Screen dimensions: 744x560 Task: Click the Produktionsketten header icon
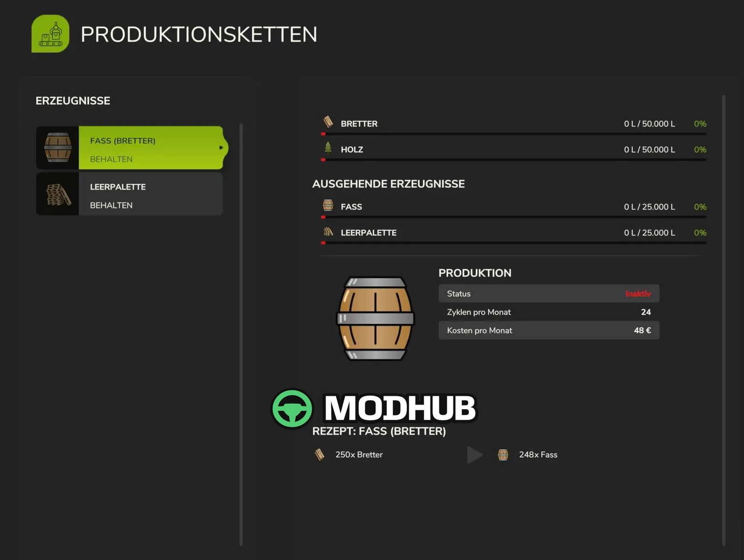coord(49,34)
